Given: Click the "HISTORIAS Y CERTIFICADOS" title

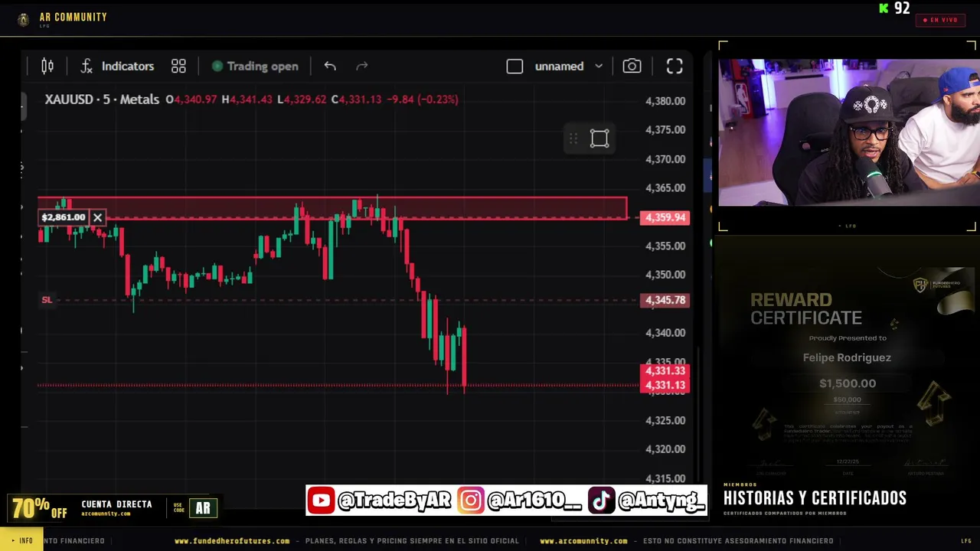Looking at the screenshot, I should point(815,498).
